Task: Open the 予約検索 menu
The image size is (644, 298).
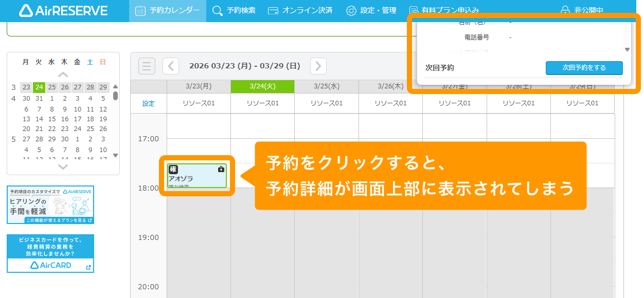Action: tap(234, 11)
